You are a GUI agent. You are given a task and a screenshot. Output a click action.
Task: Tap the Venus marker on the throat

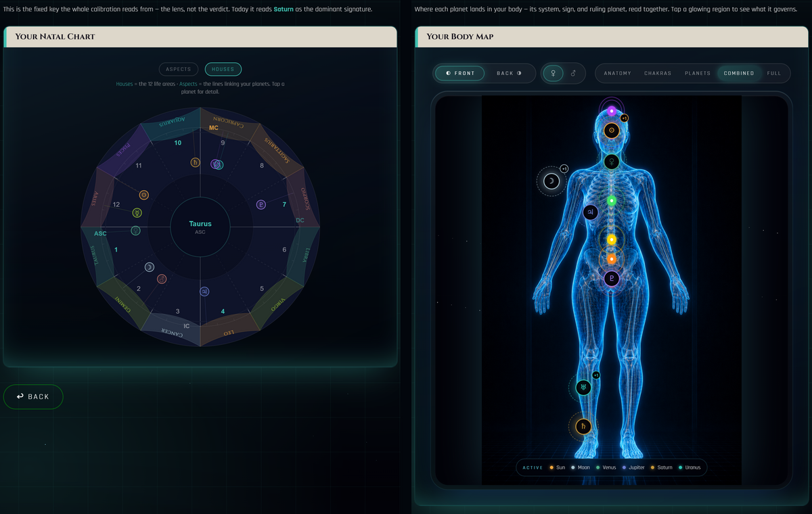pyautogui.click(x=612, y=162)
